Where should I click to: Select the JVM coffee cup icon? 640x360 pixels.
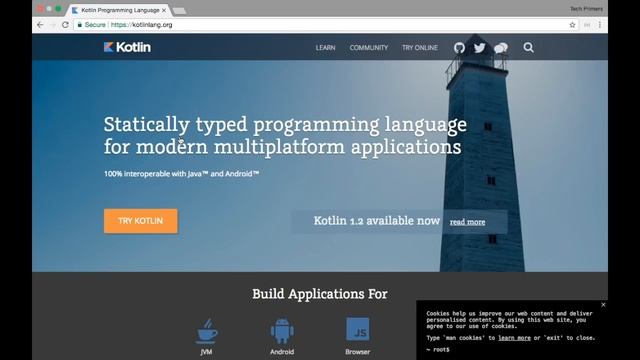(x=207, y=330)
